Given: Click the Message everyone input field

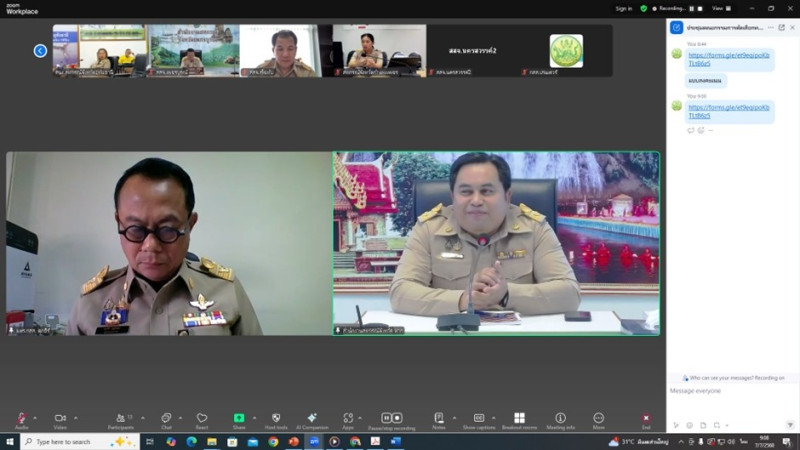Looking at the screenshot, I should tap(733, 391).
